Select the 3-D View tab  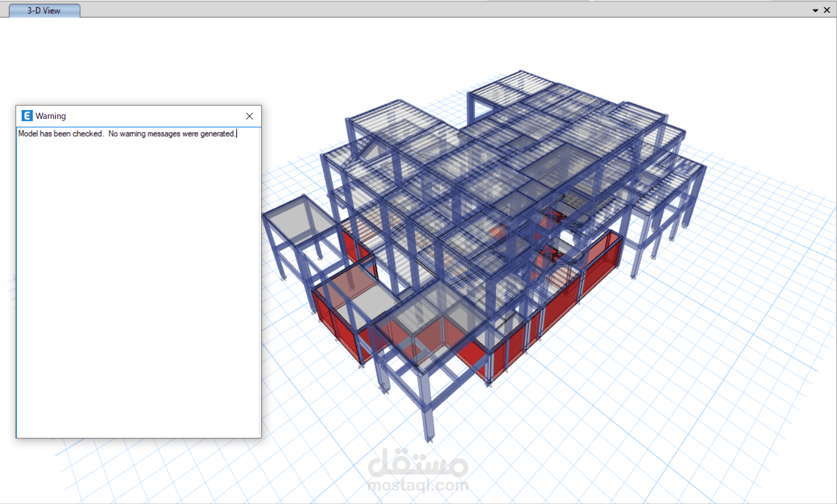point(44,11)
